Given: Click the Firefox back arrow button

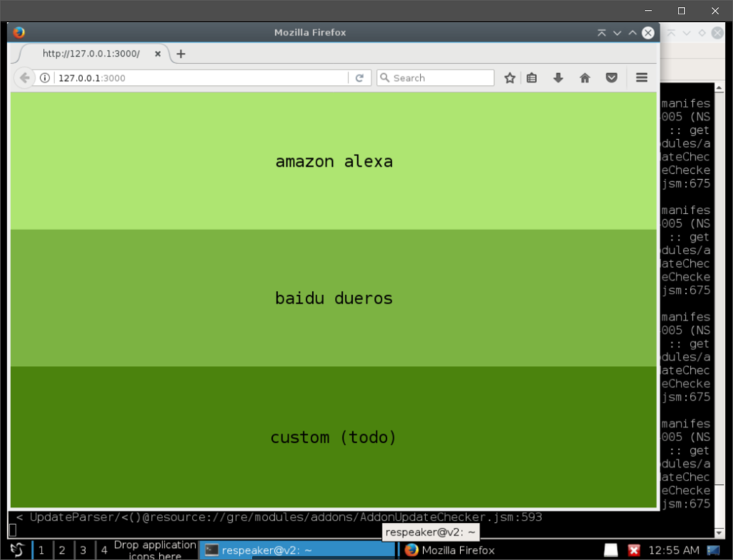Looking at the screenshot, I should point(24,77).
